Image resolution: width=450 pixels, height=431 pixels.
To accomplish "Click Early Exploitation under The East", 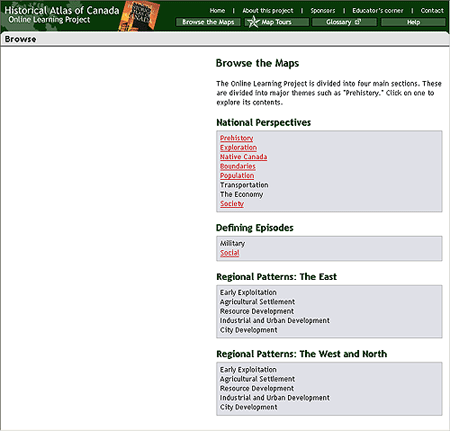I will [x=248, y=292].
